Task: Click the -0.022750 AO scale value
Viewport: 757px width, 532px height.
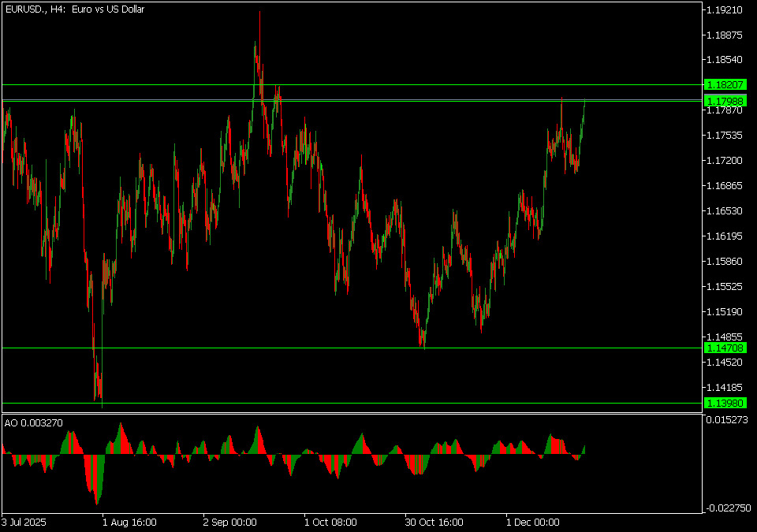Action: (726, 508)
